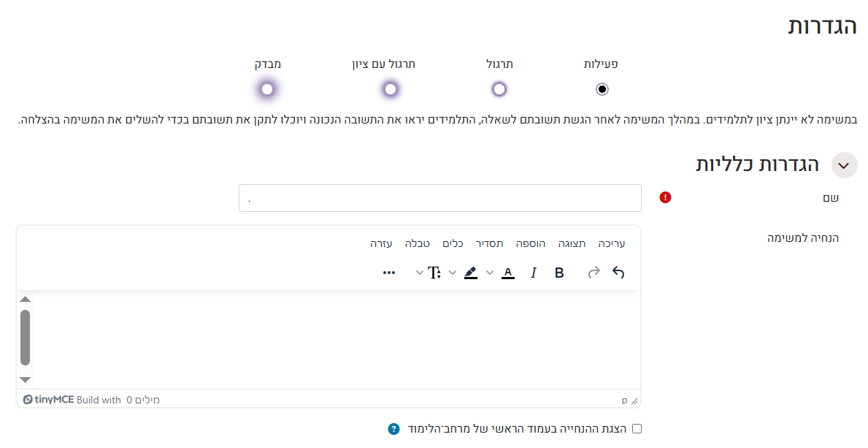The width and height of the screenshot is (868, 448).
Task: Toggle bold formatting in the editor
Action: click(559, 272)
